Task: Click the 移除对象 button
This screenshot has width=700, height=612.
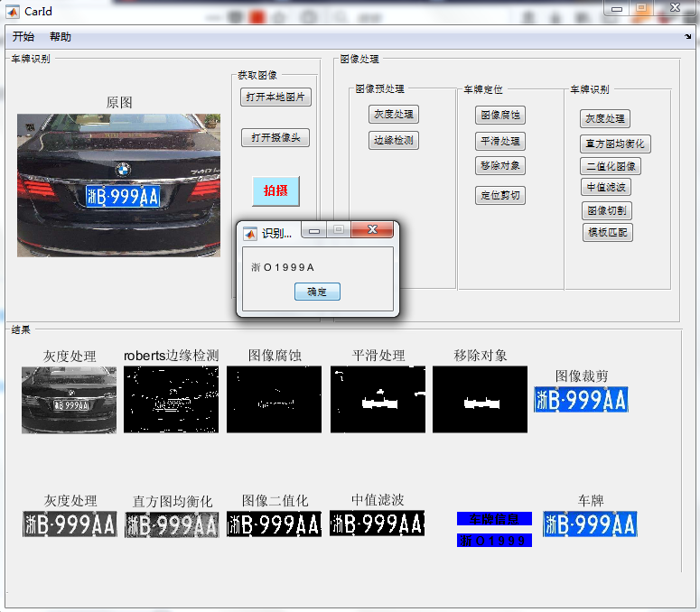Action: tap(500, 166)
